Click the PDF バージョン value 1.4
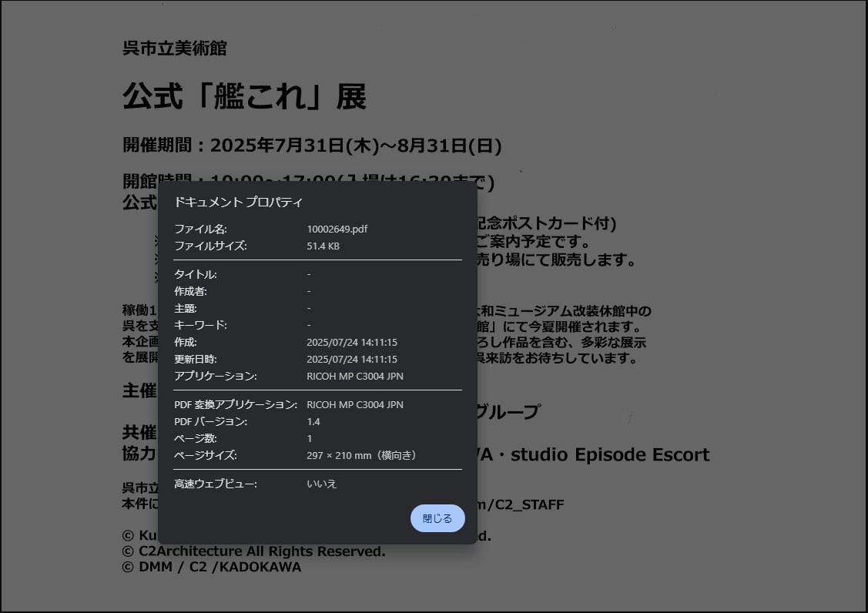Image resolution: width=868 pixels, height=613 pixels. point(313,421)
